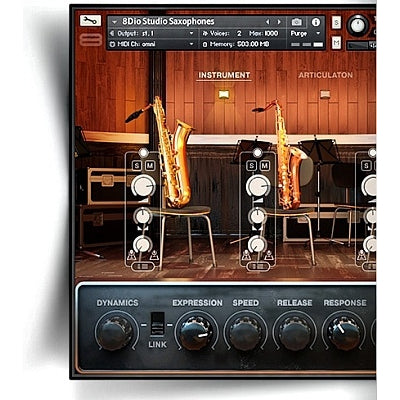Click the pan arrows icon on tenor sax strip
400x400 pixels.
[257, 228]
